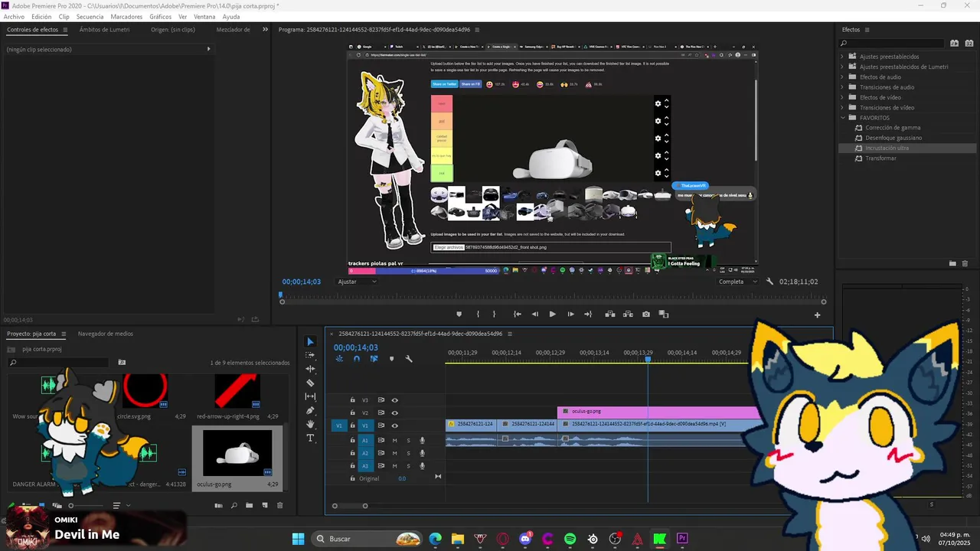The height and width of the screenshot is (551, 980).
Task: Play the program monitor
Action: [x=552, y=314]
